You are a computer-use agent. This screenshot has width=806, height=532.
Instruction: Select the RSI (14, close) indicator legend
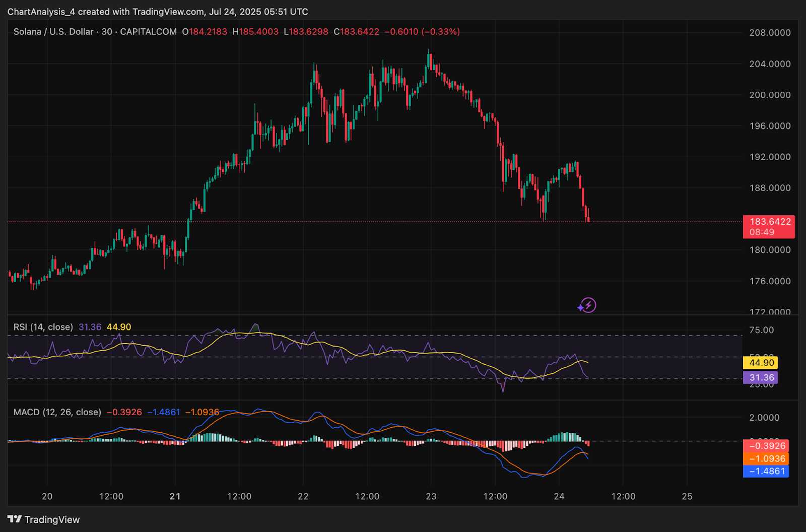coord(43,327)
